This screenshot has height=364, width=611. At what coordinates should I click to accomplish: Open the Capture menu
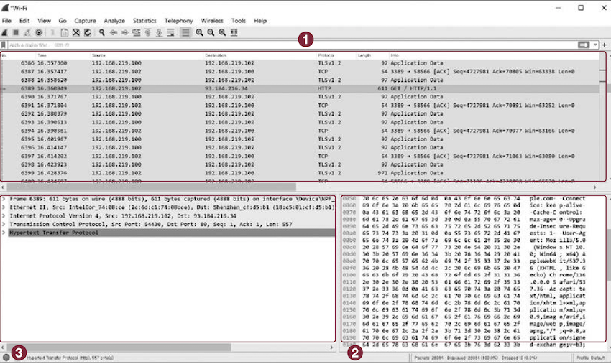click(x=85, y=21)
